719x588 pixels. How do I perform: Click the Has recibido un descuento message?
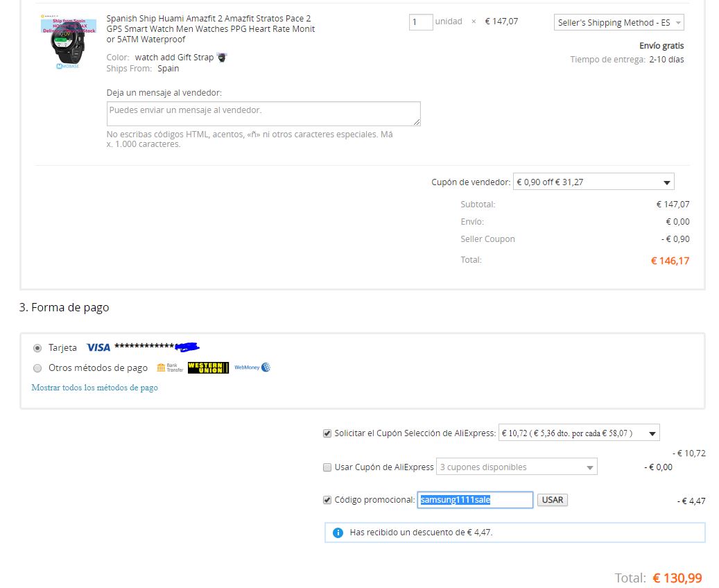click(421, 533)
